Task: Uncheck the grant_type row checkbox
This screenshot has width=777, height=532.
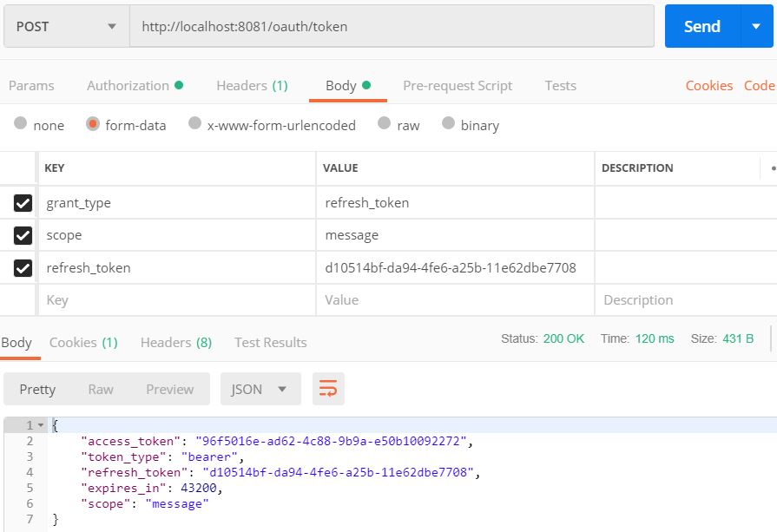Action: [23, 203]
